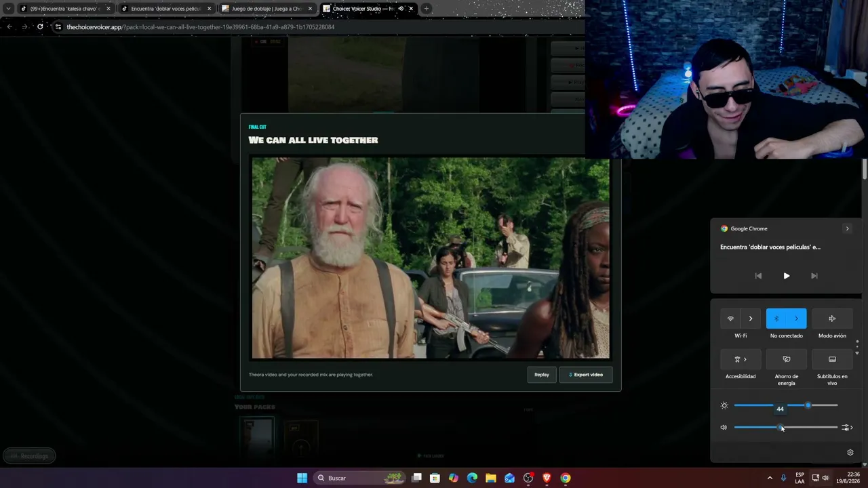Close the '(99+) Encuentra kalesa chavo' tab
The height and width of the screenshot is (488, 868).
(108, 9)
